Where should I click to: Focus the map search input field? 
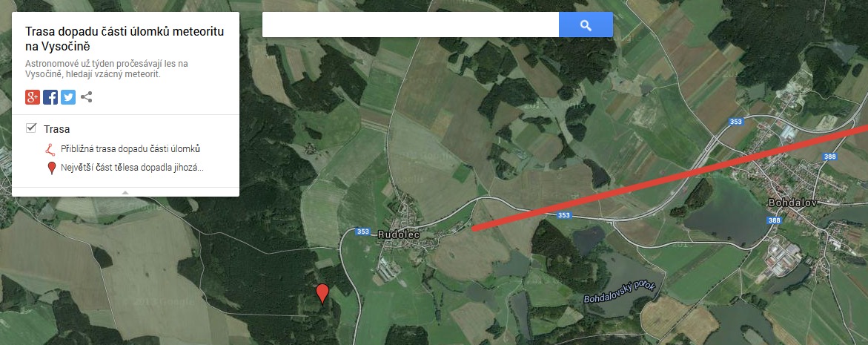point(410,25)
